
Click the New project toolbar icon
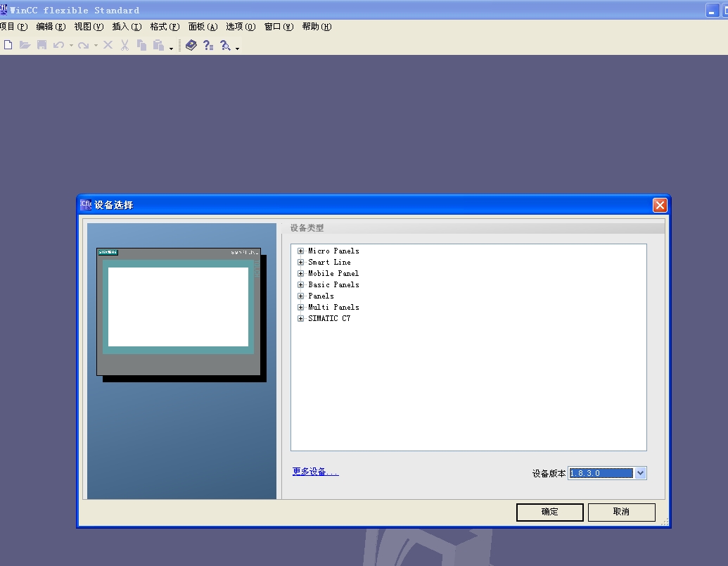pos(8,45)
